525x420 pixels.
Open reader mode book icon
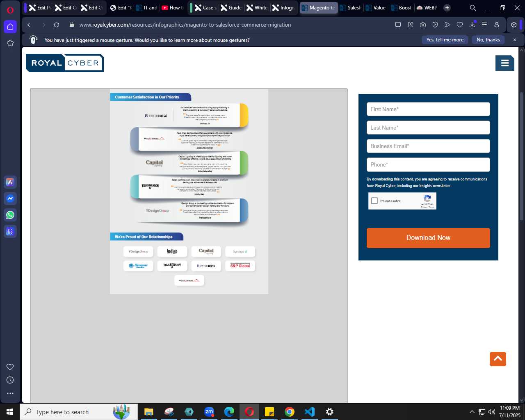pyautogui.click(x=398, y=25)
